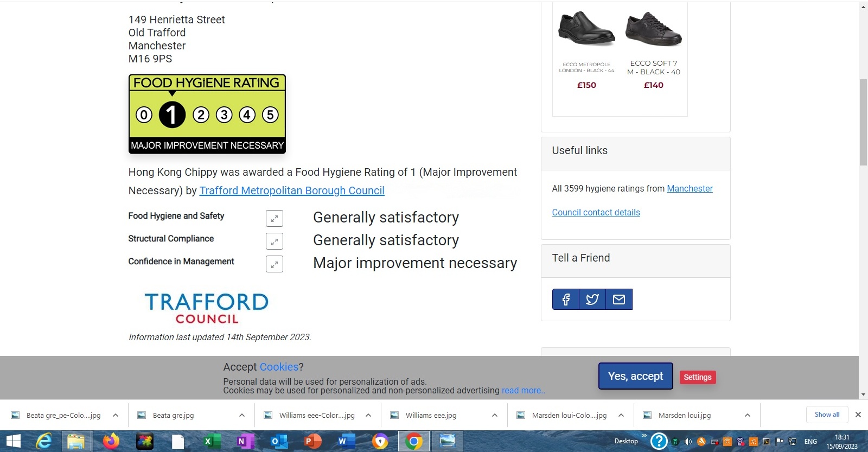This screenshot has height=452, width=868.
Task: Launch Excel from taskbar
Action: pyautogui.click(x=212, y=441)
